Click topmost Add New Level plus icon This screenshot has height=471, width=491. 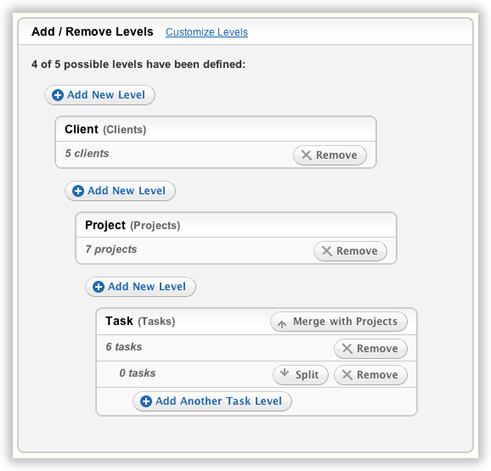point(58,95)
